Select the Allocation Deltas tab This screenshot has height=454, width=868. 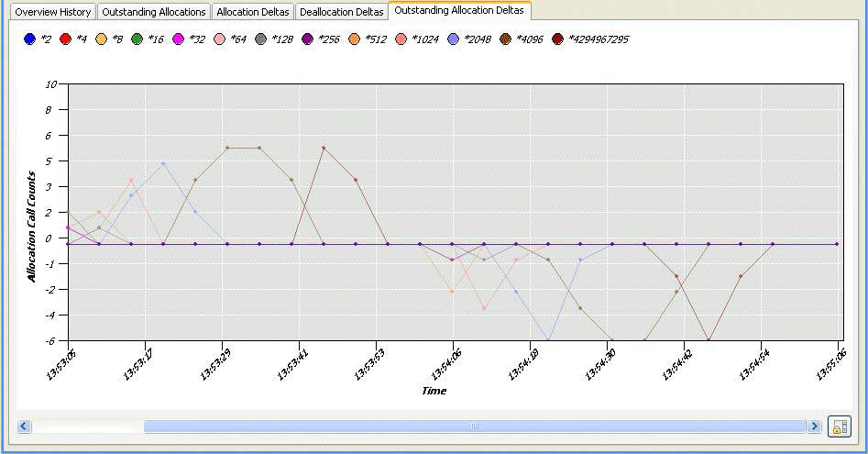[x=252, y=12]
